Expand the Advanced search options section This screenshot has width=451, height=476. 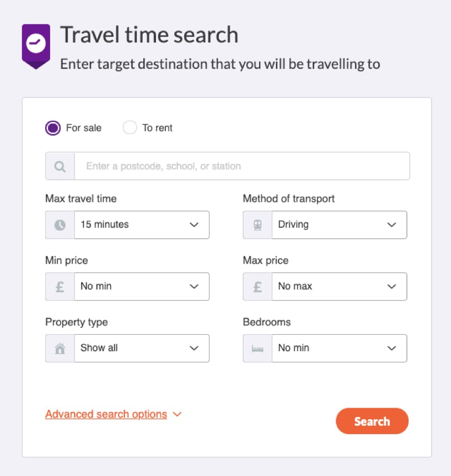177,414
